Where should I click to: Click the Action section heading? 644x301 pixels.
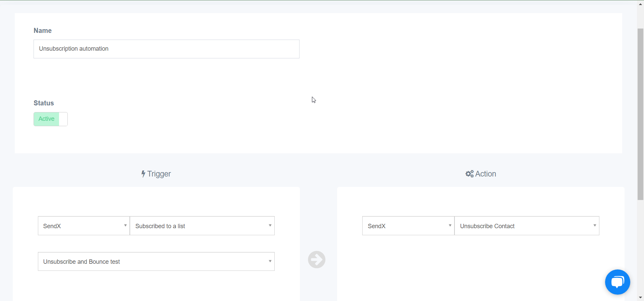click(x=481, y=174)
